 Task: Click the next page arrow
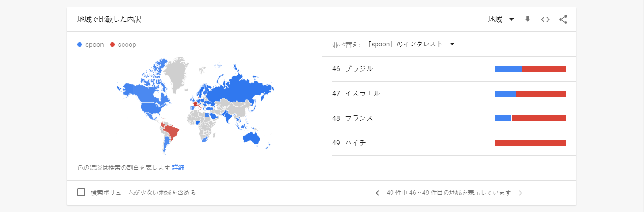pyautogui.click(x=521, y=193)
